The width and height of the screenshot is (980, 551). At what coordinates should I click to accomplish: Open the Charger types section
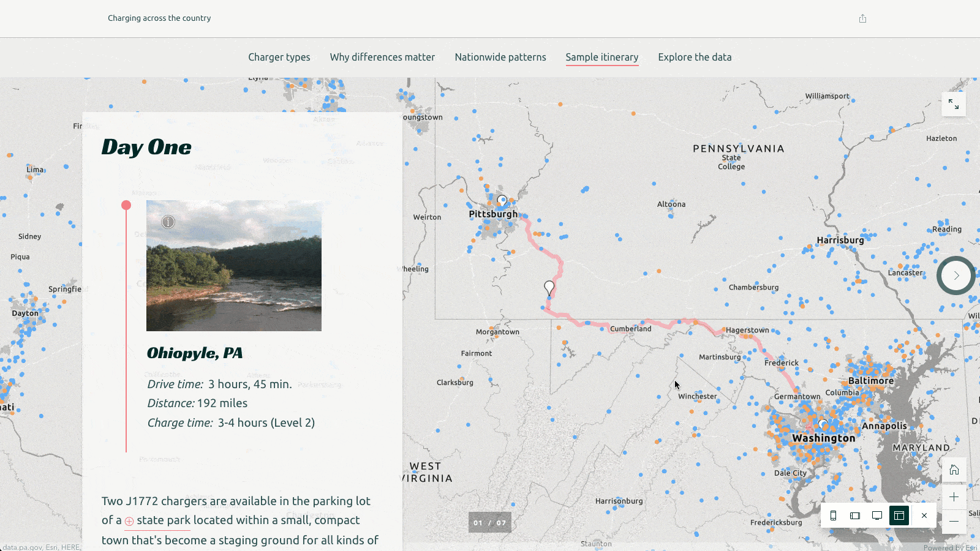[279, 57]
